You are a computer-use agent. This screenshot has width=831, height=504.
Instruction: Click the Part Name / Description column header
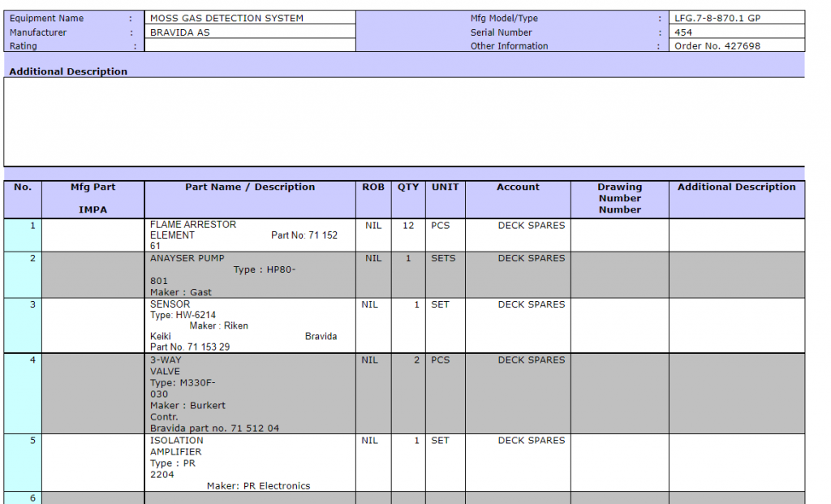pyautogui.click(x=250, y=187)
